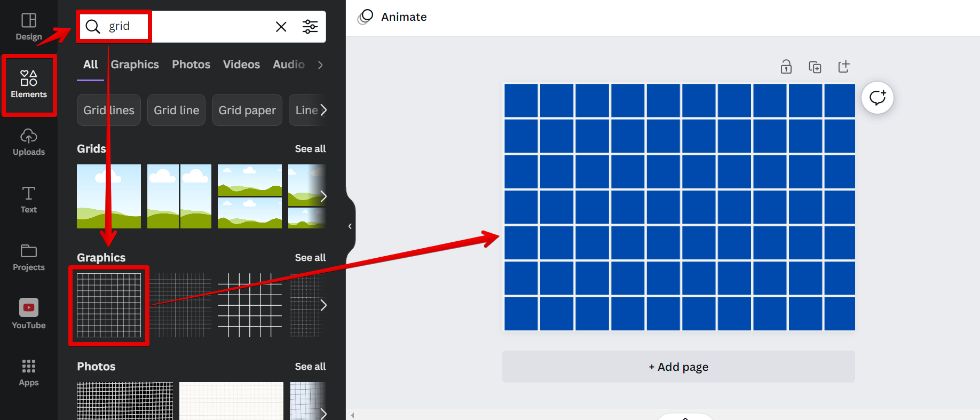Click the Add page button
This screenshot has height=420, width=980.
click(678, 367)
